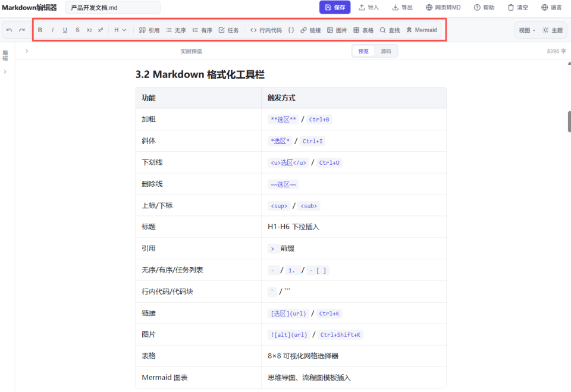Open 网页转MD web converter
Viewport: 571px width, 392px height.
443,7
